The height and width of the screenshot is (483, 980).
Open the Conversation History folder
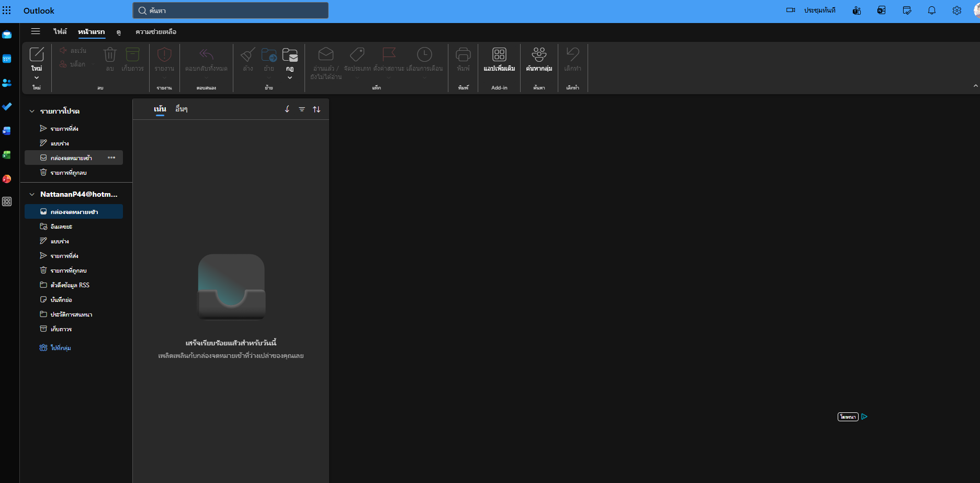click(74, 314)
